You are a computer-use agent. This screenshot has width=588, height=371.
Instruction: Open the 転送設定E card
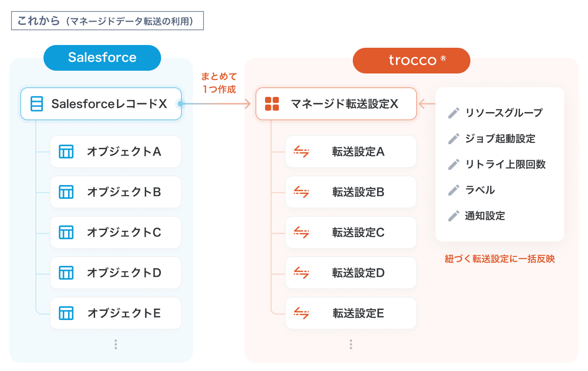tap(351, 313)
